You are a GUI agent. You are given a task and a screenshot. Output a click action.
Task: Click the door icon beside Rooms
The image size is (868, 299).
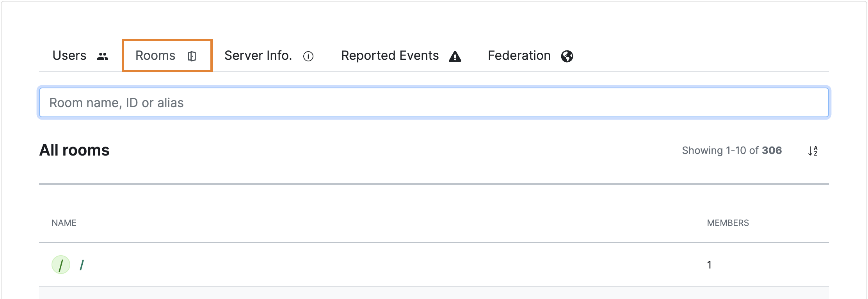point(192,56)
